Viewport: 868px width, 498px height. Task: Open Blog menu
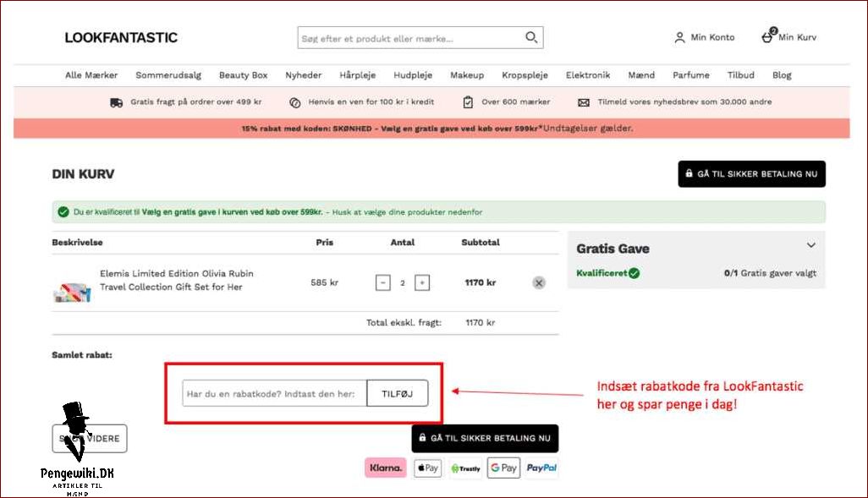tap(782, 75)
